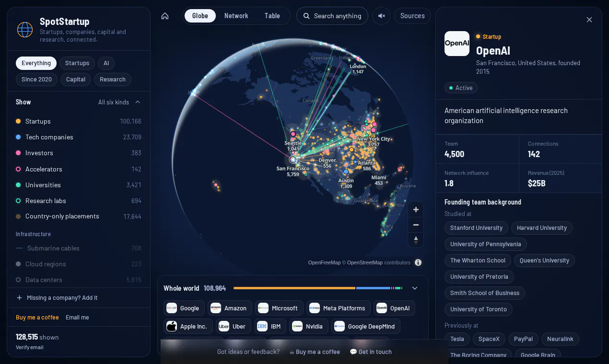Select the Amazon company chip
This screenshot has width=609, height=364.
(230, 308)
